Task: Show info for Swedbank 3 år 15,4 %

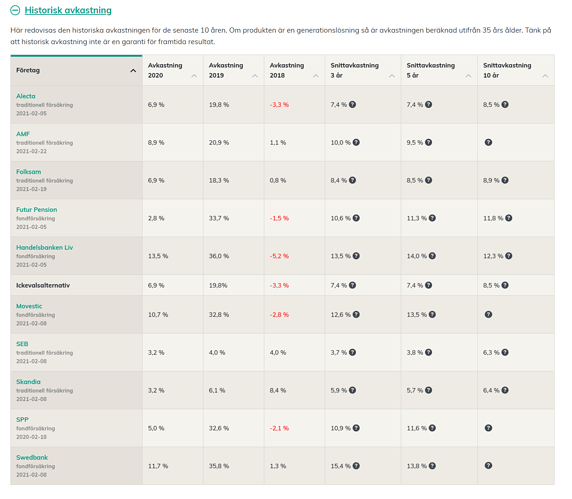Action: [x=356, y=466]
